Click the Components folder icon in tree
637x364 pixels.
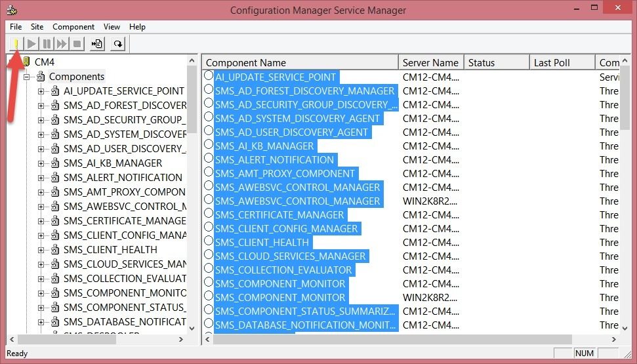tap(41, 76)
